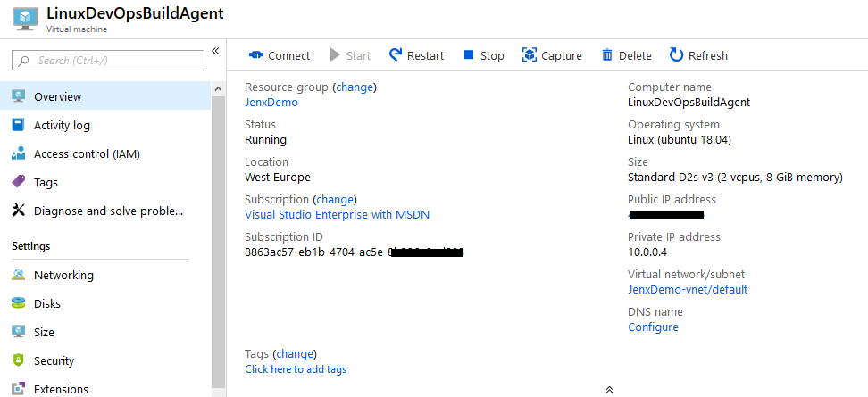Click the Delete trash can icon
868x397 pixels.
coord(607,54)
